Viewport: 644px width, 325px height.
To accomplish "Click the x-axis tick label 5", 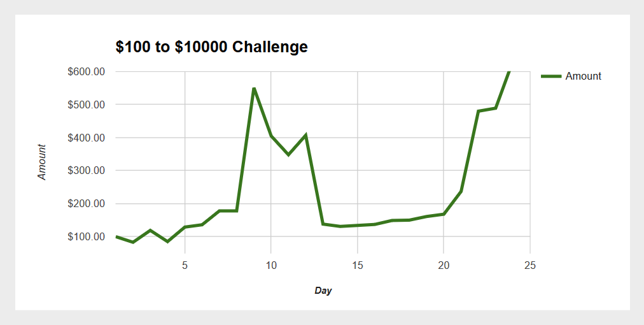I will (x=185, y=265).
